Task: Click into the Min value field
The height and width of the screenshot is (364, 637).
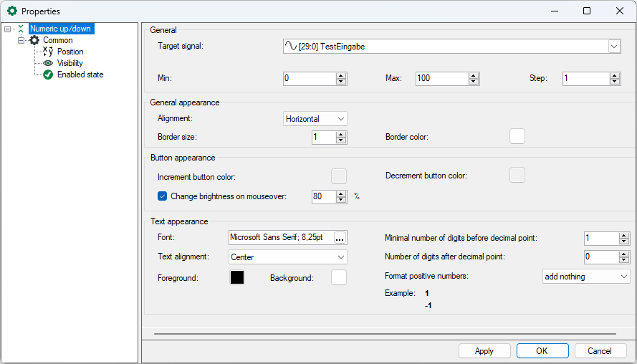Action: 308,78
